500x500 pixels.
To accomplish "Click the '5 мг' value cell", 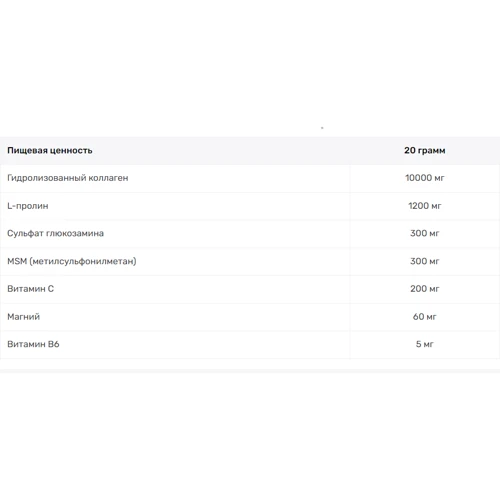I will click(425, 344).
